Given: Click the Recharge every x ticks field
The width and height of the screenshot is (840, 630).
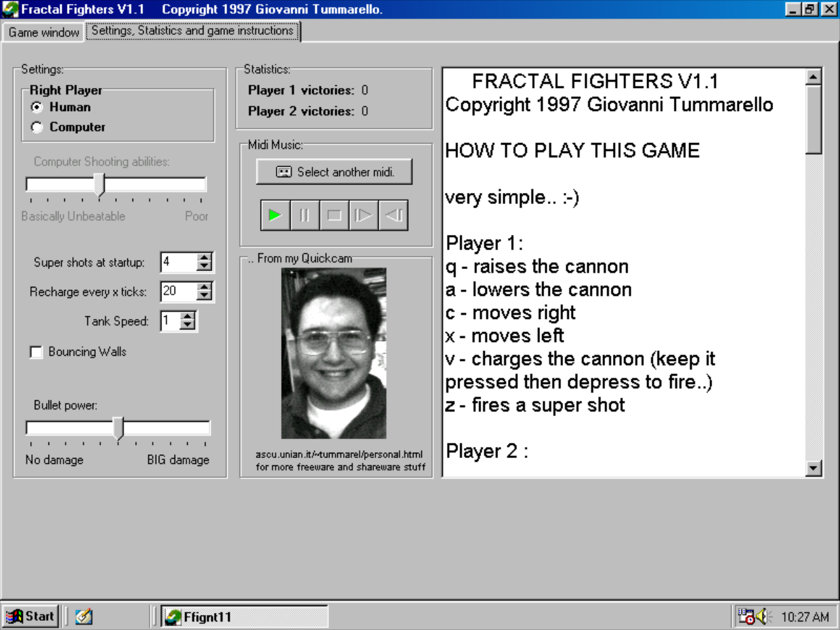Looking at the screenshot, I should point(179,291).
